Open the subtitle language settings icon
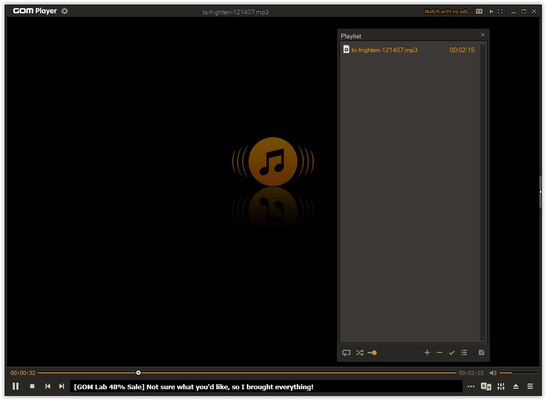Image resolution: width=546 pixels, height=400 pixels. point(486,386)
